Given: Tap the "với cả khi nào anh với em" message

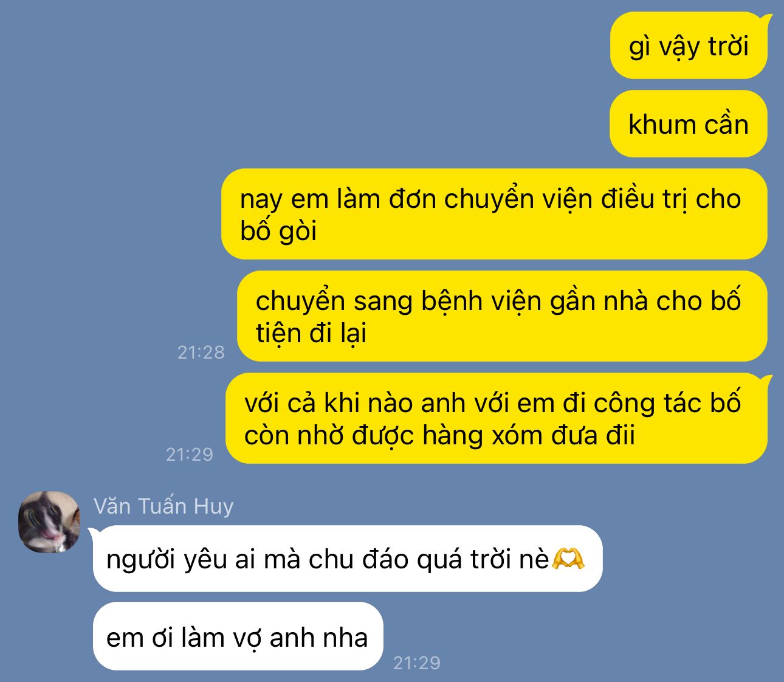Looking at the screenshot, I should click(497, 418).
